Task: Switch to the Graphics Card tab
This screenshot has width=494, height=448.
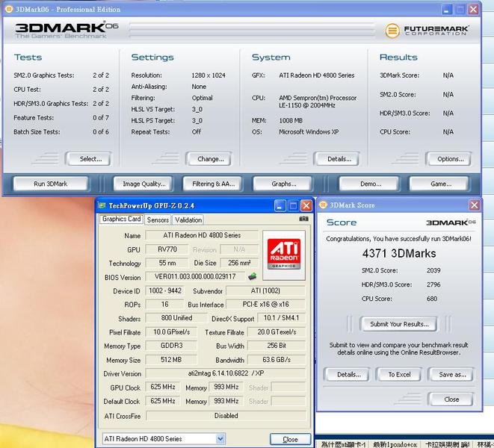Action: tap(121, 219)
